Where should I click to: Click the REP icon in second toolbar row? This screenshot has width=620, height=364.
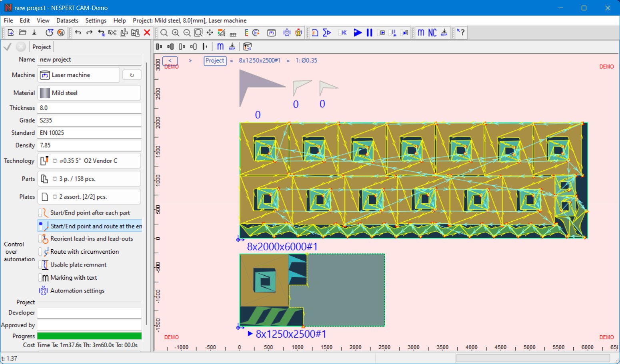click(232, 47)
